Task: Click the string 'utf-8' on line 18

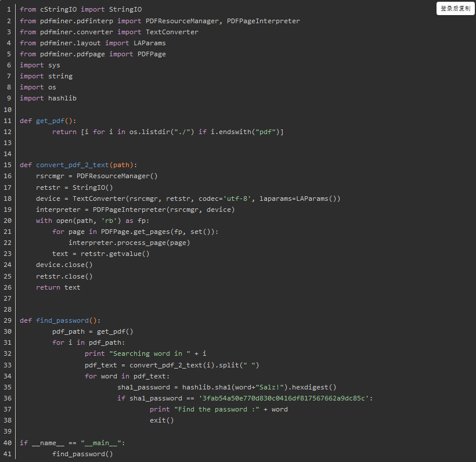Action: [x=237, y=198]
